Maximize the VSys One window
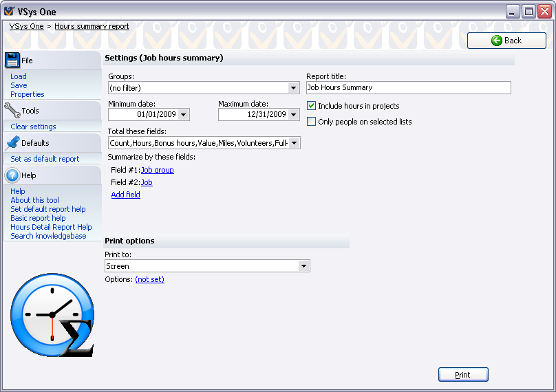 (528, 12)
